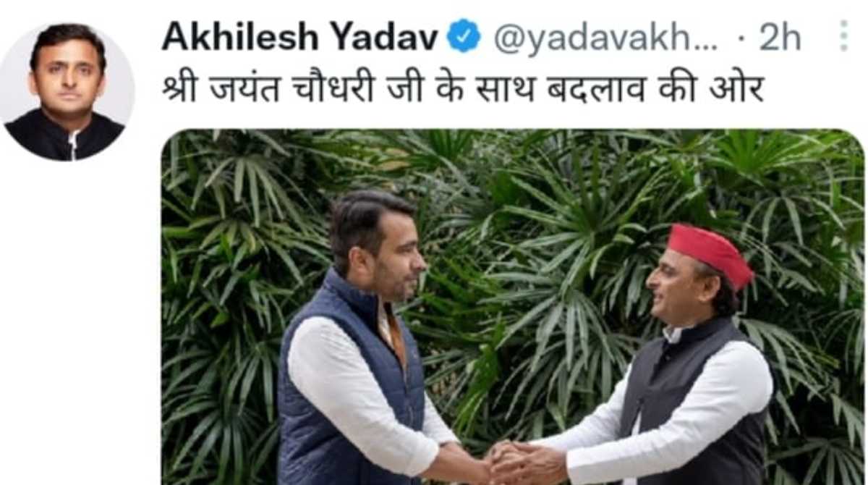
Task: Open the circular profile avatar
Action: pyautogui.click(x=67, y=92)
